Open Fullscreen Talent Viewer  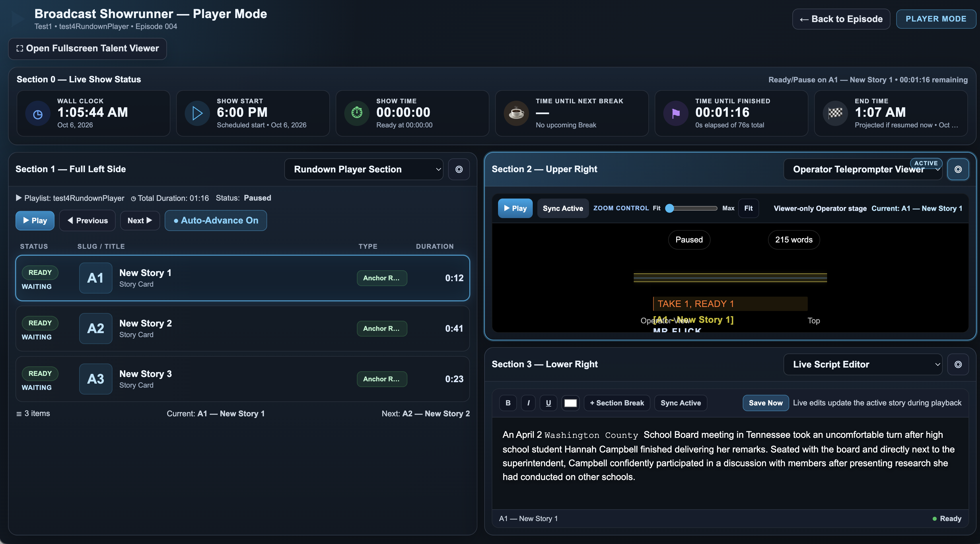pos(87,49)
